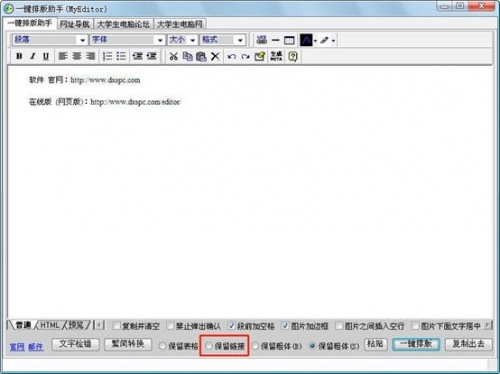
Task: Center align the text
Action: pos(77,56)
